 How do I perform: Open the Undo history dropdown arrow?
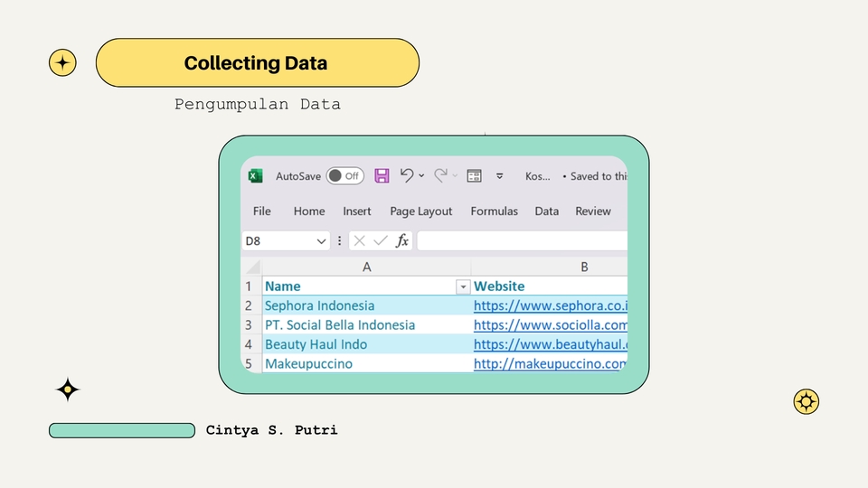[422, 176]
